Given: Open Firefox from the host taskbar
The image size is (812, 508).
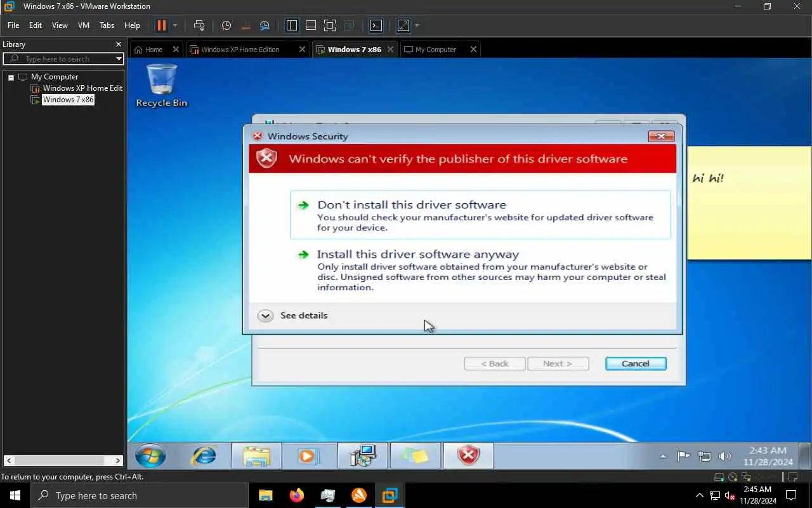Looking at the screenshot, I should click(296, 495).
